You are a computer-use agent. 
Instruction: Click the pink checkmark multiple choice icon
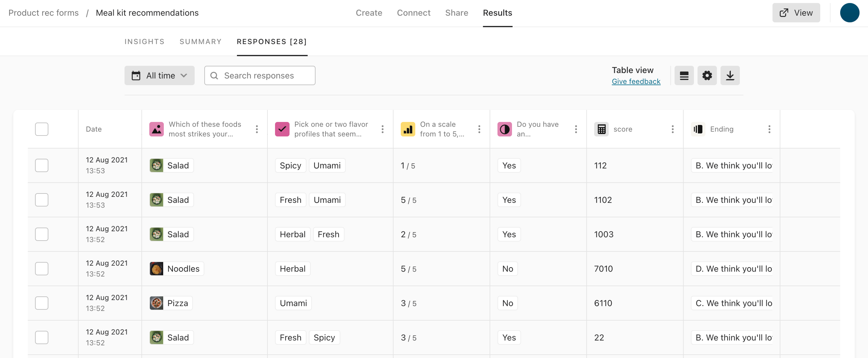(282, 129)
